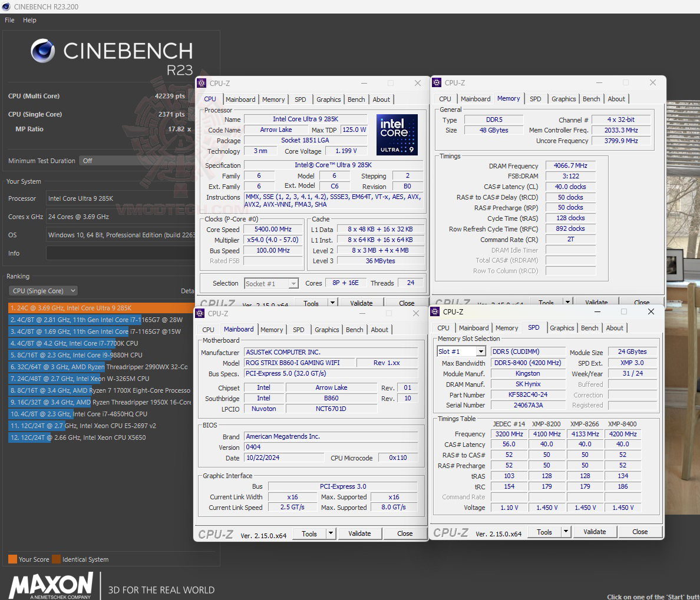Screen dimensions: 700x600
Task: Open Graphics tab in the Memory window
Action: (564, 99)
